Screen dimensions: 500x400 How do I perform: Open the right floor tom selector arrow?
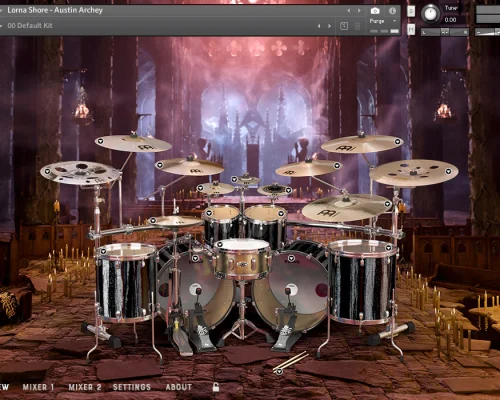388,248
